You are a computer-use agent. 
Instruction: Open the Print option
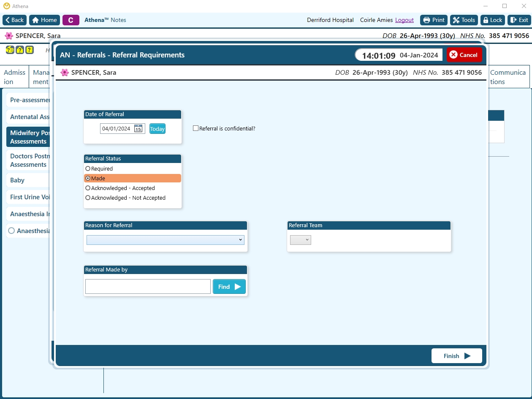coord(434,20)
